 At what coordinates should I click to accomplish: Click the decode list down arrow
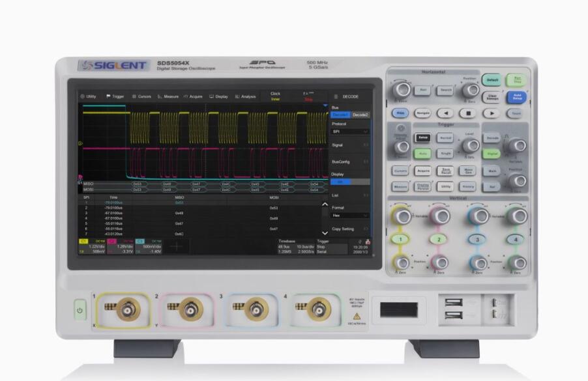(325, 233)
